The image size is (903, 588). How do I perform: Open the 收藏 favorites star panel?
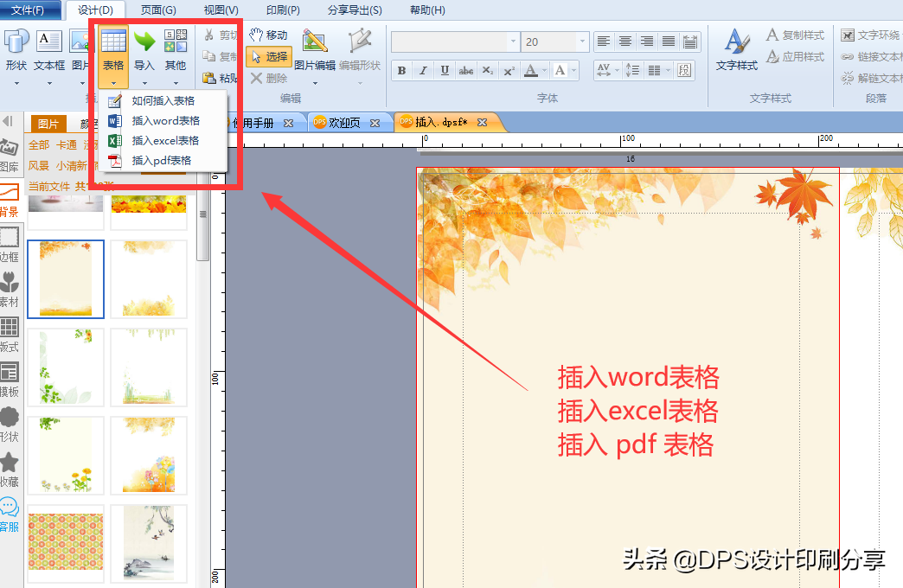pos(10,470)
